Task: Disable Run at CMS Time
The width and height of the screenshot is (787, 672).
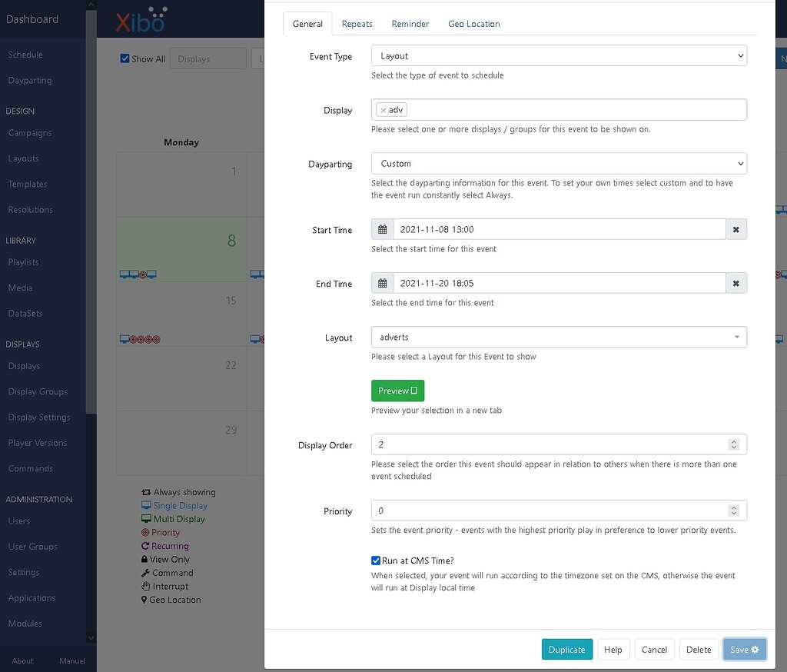Action: (x=375, y=561)
